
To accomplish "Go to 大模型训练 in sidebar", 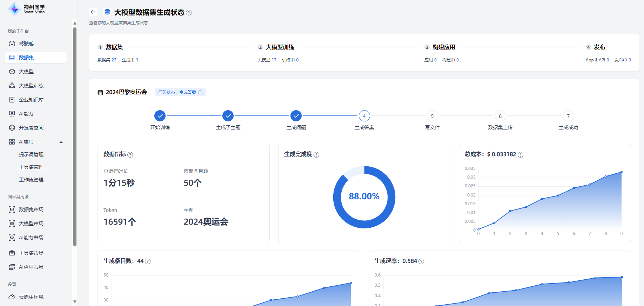I will (36, 86).
